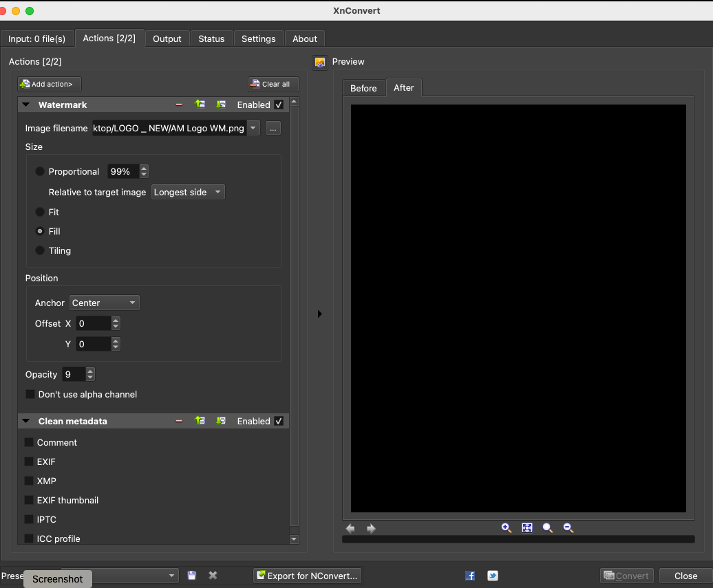Click the Opacity value field
This screenshot has width=713, height=588.
pyautogui.click(x=73, y=374)
